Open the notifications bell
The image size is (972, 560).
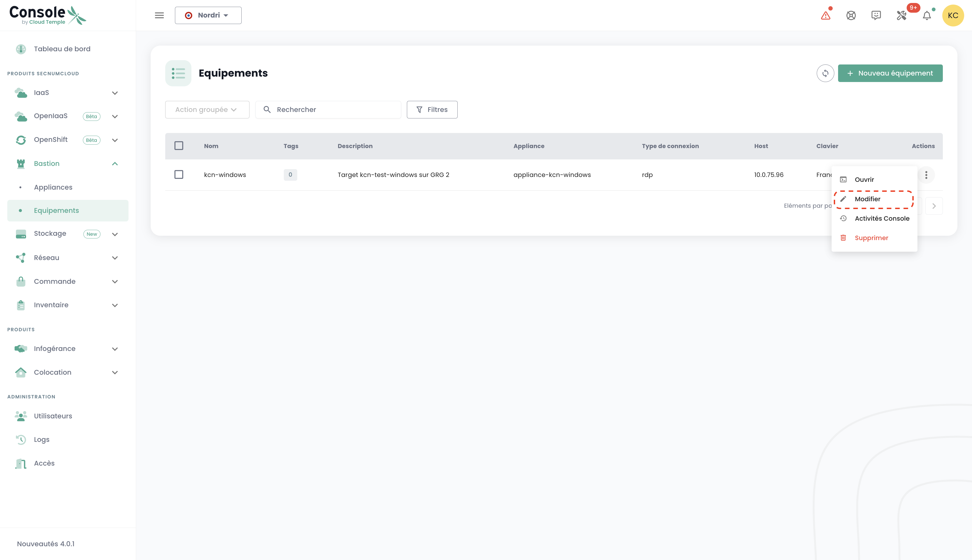click(x=927, y=15)
